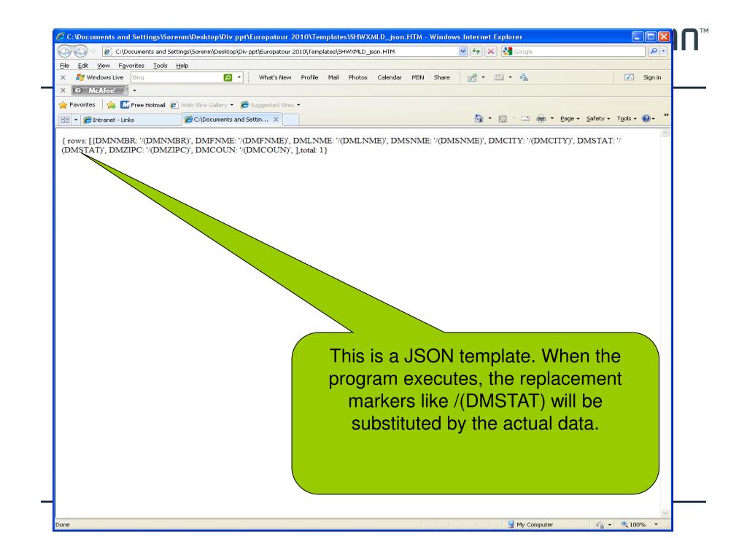
Task: Open the View menu
Action: click(x=104, y=66)
